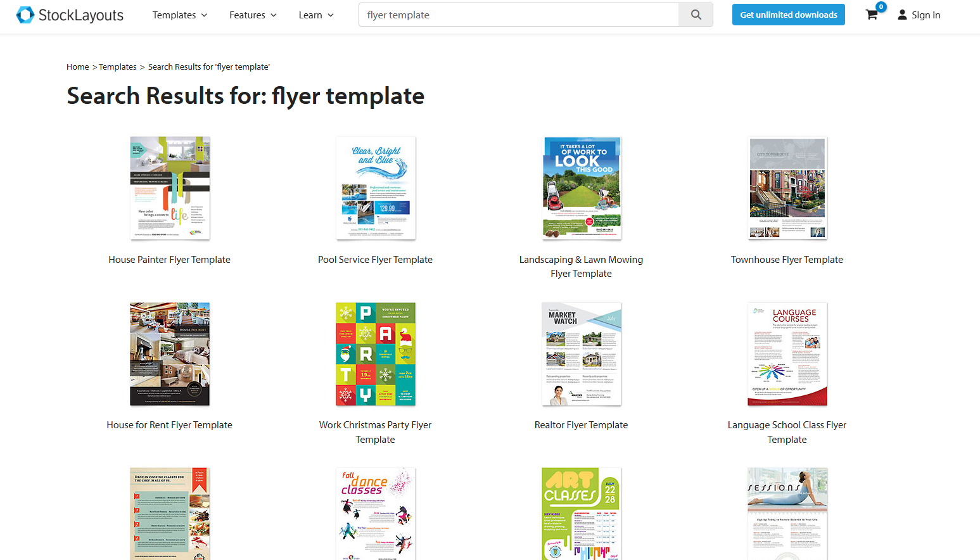This screenshot has height=560, width=980.
Task: Click the Get unlimited downloads button
Action: click(788, 14)
